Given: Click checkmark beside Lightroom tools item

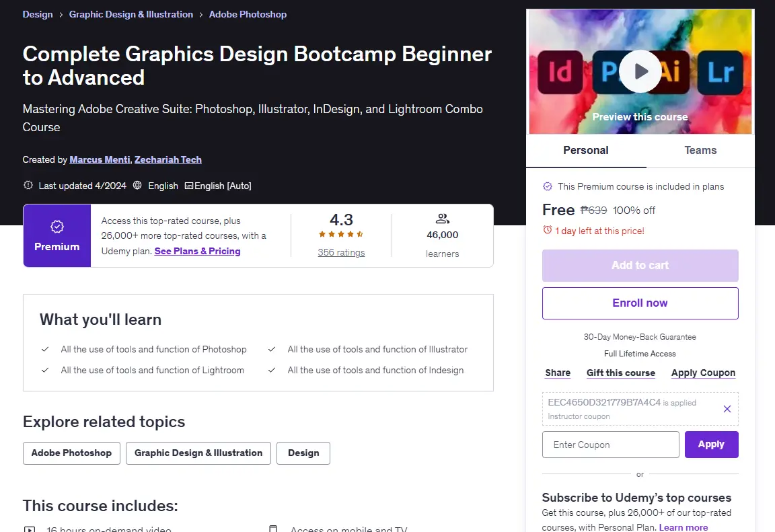Looking at the screenshot, I should click(x=45, y=370).
